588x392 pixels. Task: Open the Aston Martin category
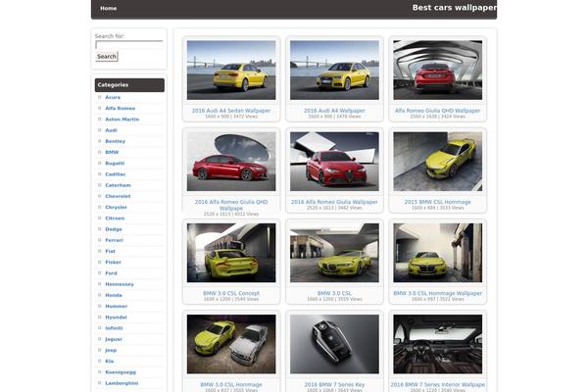pyautogui.click(x=122, y=120)
